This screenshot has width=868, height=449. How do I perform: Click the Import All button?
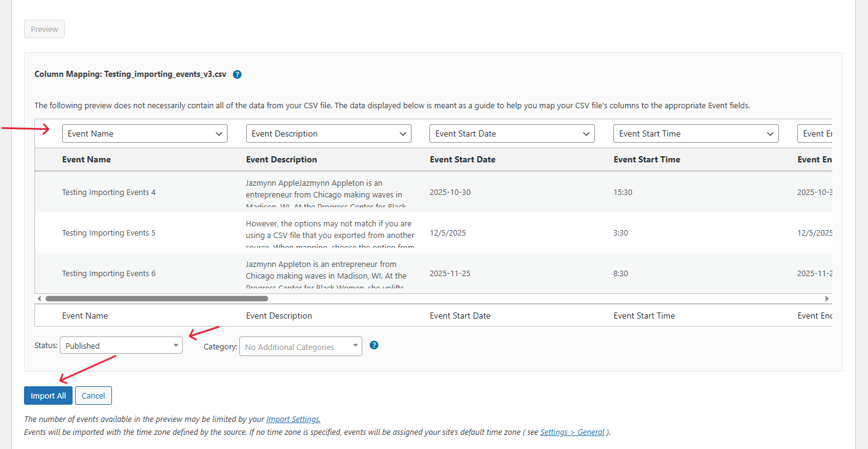click(48, 395)
